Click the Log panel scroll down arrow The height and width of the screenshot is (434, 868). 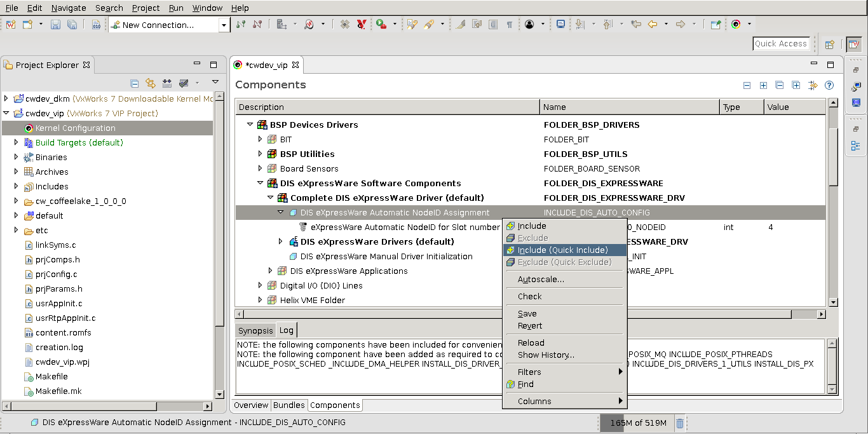[x=832, y=388]
